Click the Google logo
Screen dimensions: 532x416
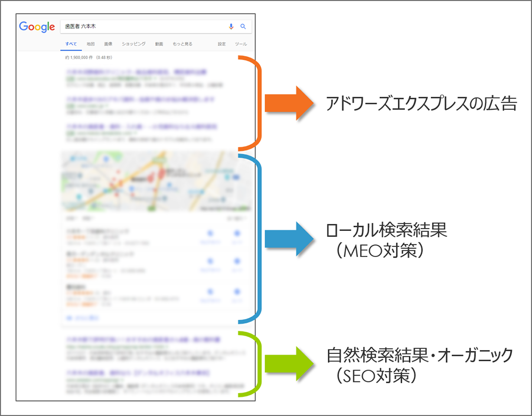point(37,27)
